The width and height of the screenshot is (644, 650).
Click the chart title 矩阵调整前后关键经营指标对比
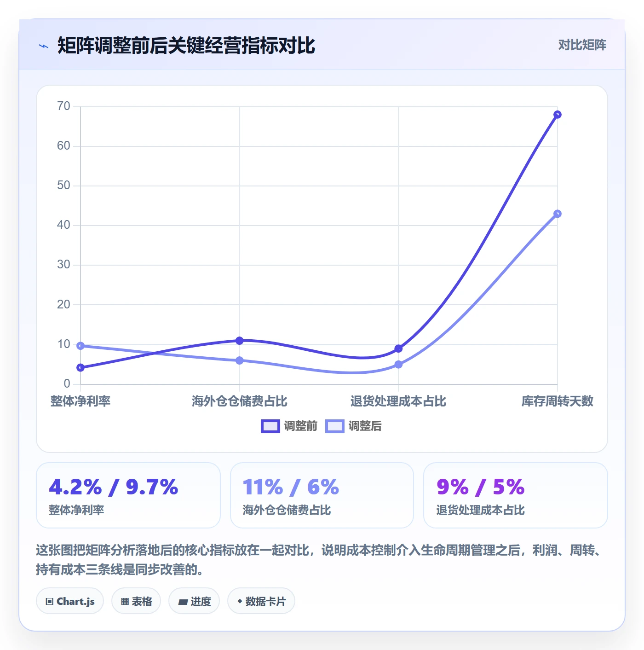[186, 46]
